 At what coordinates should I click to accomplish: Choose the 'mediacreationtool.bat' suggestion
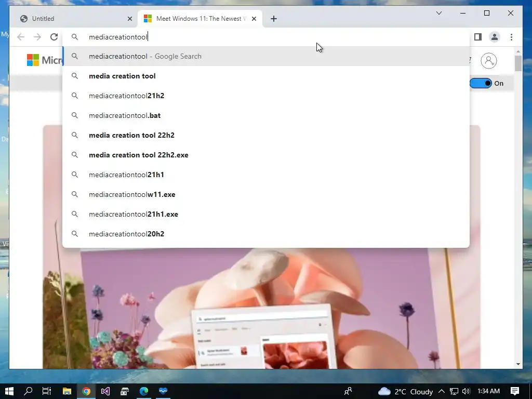pyautogui.click(x=266, y=115)
